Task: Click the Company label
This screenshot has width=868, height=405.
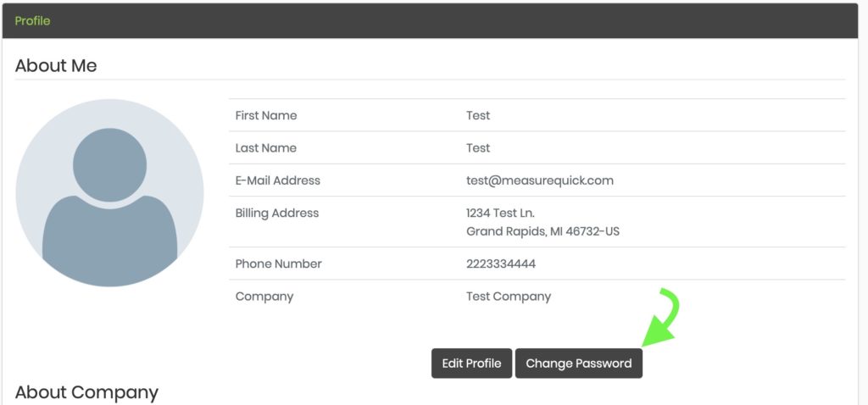Action: (264, 297)
